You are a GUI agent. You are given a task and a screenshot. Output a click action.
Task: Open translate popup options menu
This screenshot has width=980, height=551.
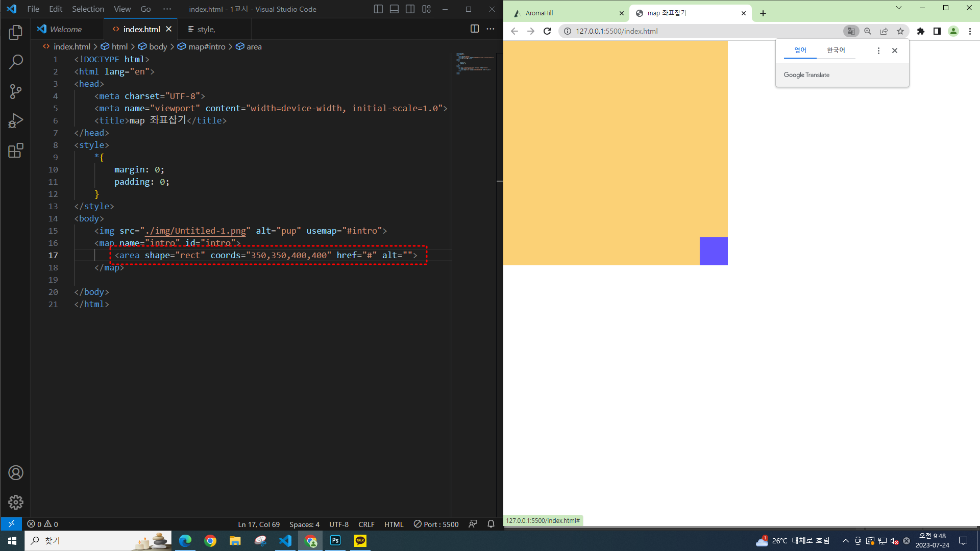coord(878,51)
